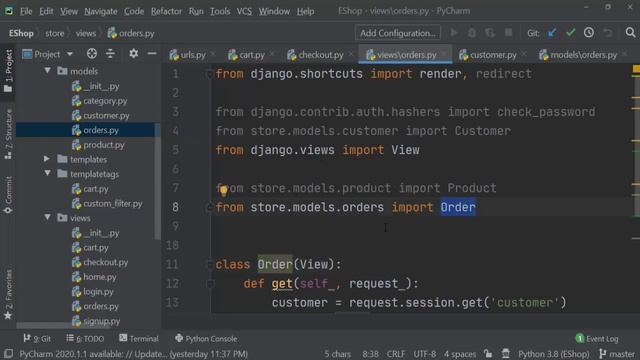
Task: Show Git history clock icon
Action: tap(589, 33)
